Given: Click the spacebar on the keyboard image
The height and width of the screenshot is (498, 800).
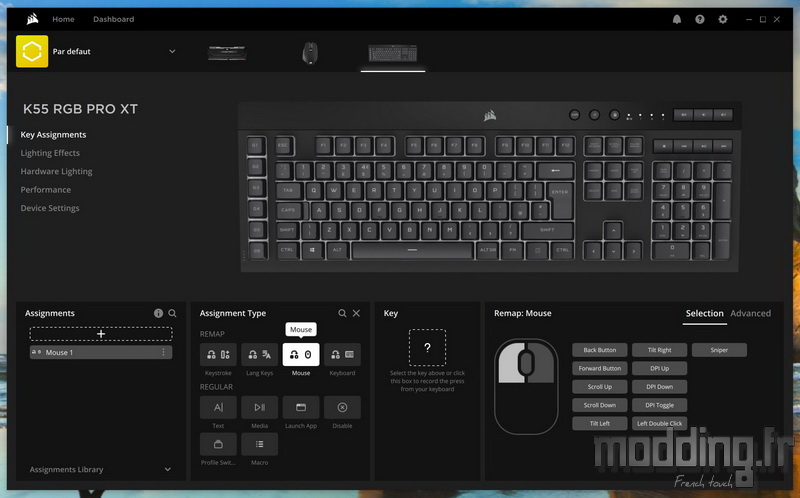Looking at the screenshot, I should 412,250.
